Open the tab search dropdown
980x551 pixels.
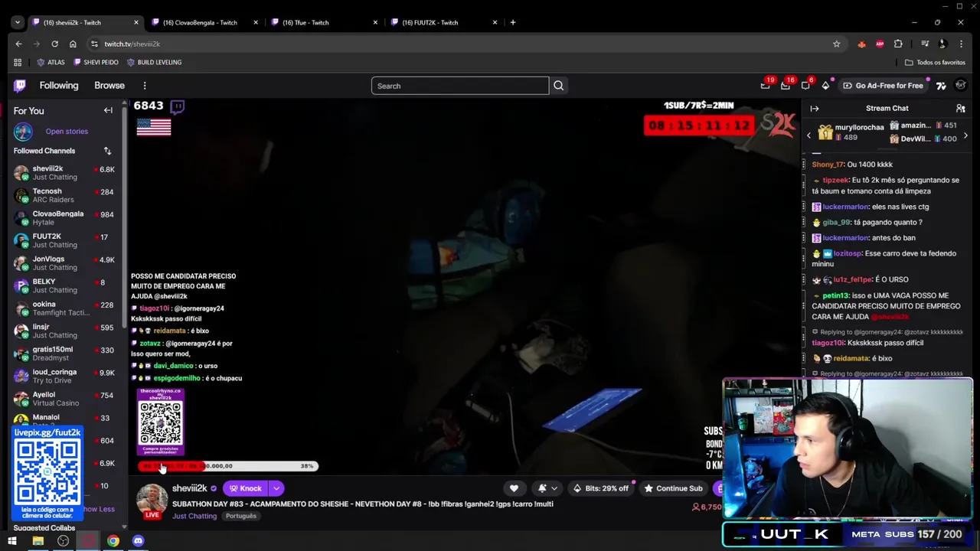tap(17, 22)
